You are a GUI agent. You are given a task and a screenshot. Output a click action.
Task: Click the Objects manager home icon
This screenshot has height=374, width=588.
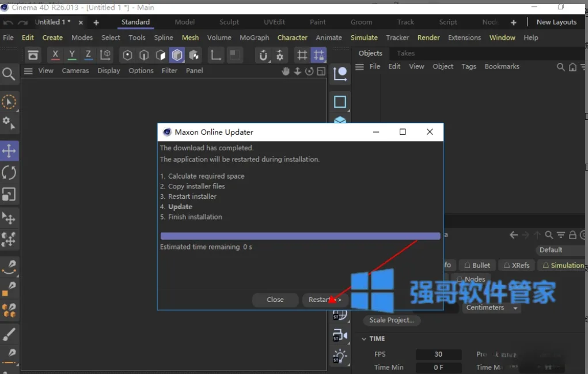coord(572,67)
